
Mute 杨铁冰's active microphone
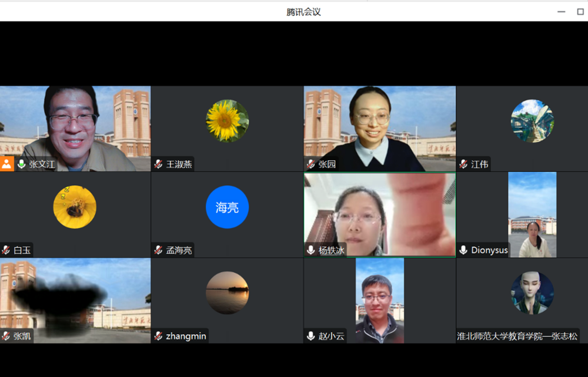click(310, 250)
